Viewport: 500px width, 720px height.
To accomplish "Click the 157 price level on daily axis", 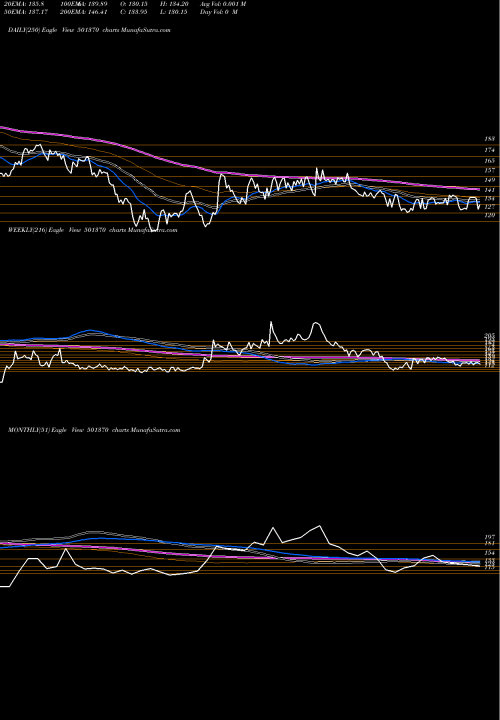I will pyautogui.click(x=489, y=170).
